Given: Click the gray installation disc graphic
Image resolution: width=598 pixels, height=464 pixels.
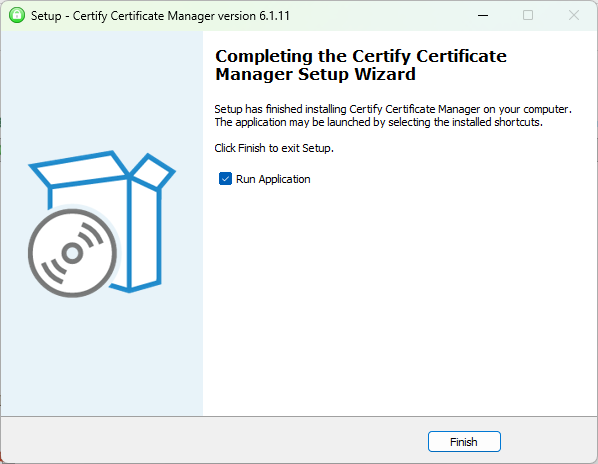Looking at the screenshot, I should pos(72,253).
